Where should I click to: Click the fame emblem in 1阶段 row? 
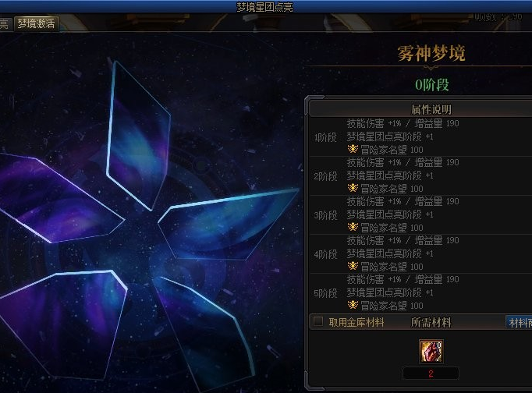click(x=353, y=149)
